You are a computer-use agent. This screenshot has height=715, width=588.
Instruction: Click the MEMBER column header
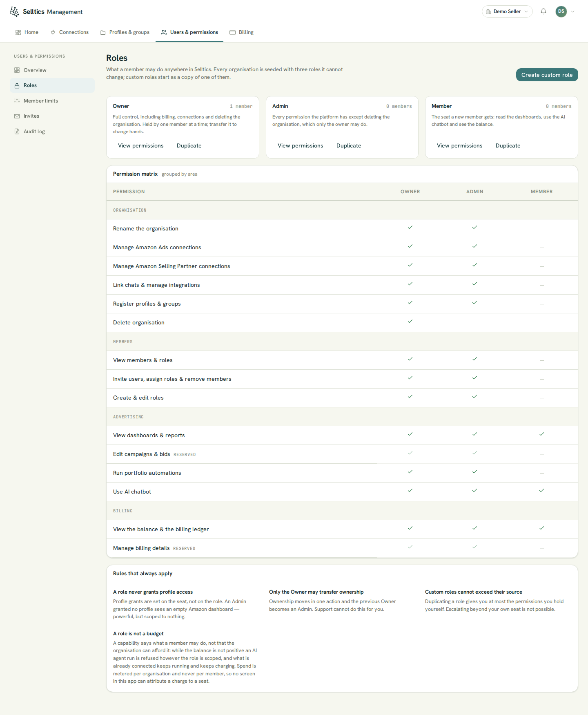(541, 192)
